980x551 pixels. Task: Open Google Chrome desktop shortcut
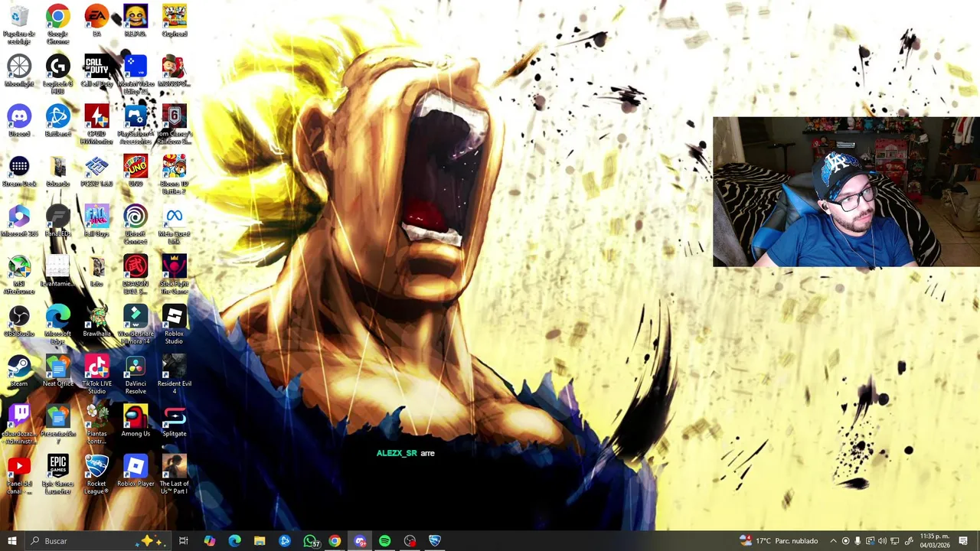click(58, 24)
